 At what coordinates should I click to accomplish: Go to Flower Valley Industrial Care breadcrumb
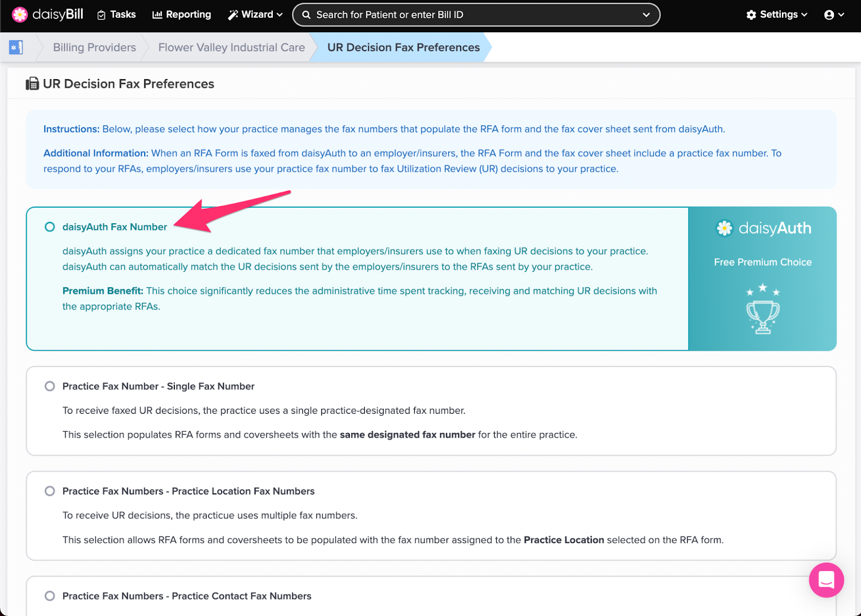tap(231, 47)
